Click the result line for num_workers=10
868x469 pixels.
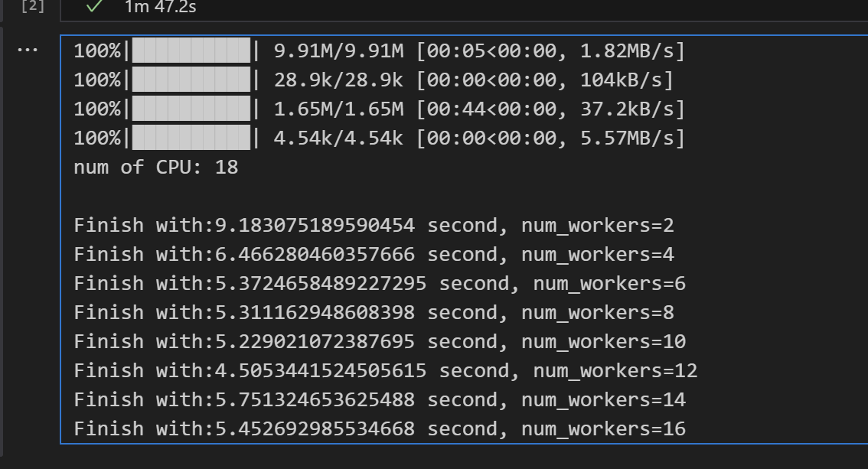click(x=380, y=342)
